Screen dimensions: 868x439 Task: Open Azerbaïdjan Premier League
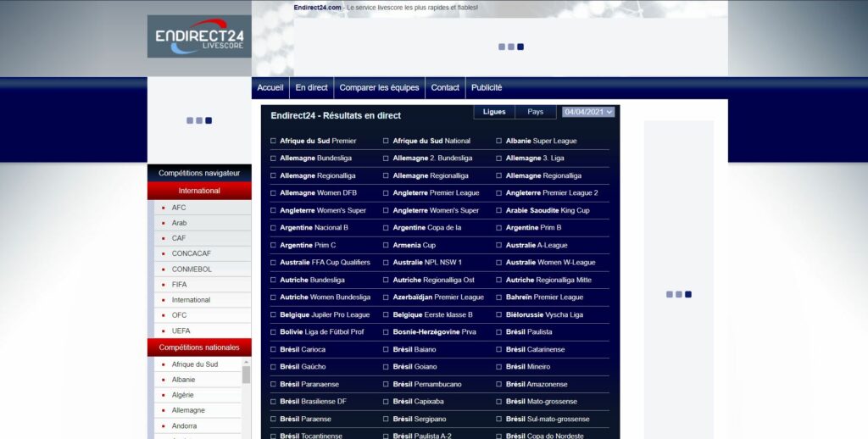pos(438,297)
